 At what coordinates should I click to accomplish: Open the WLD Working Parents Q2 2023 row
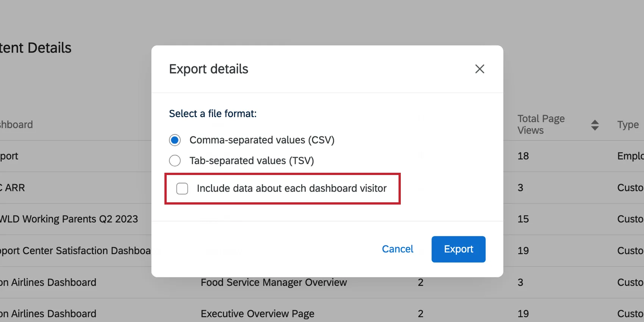(69, 219)
